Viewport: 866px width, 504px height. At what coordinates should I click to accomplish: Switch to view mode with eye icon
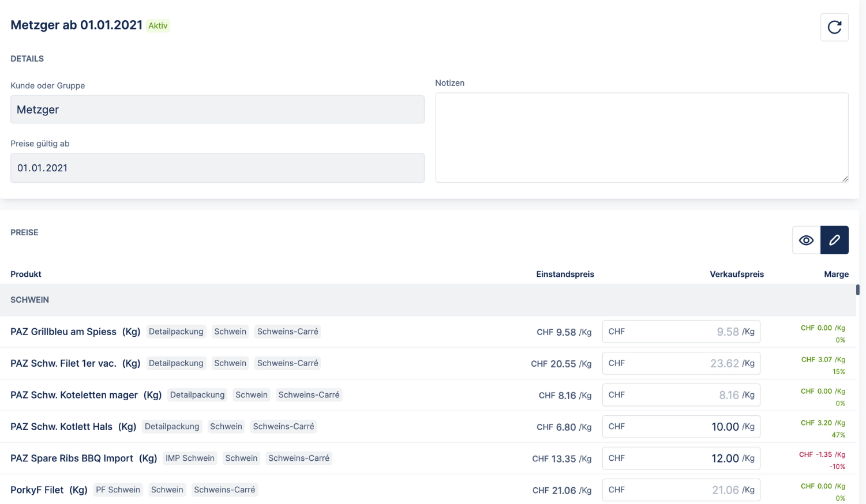(806, 240)
